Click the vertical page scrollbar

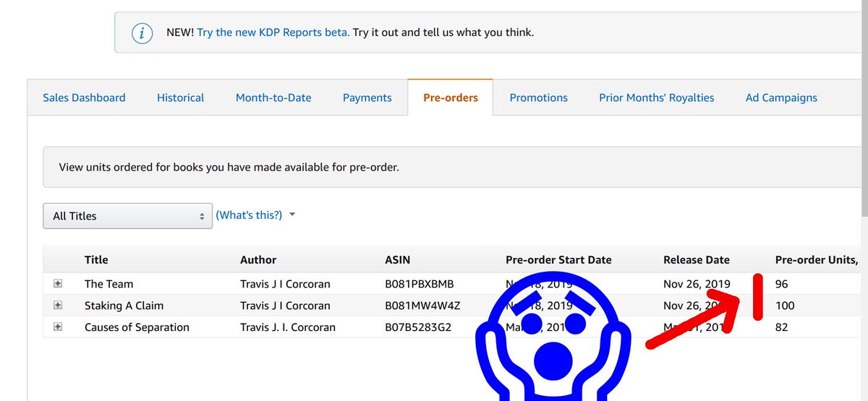pos(864,108)
